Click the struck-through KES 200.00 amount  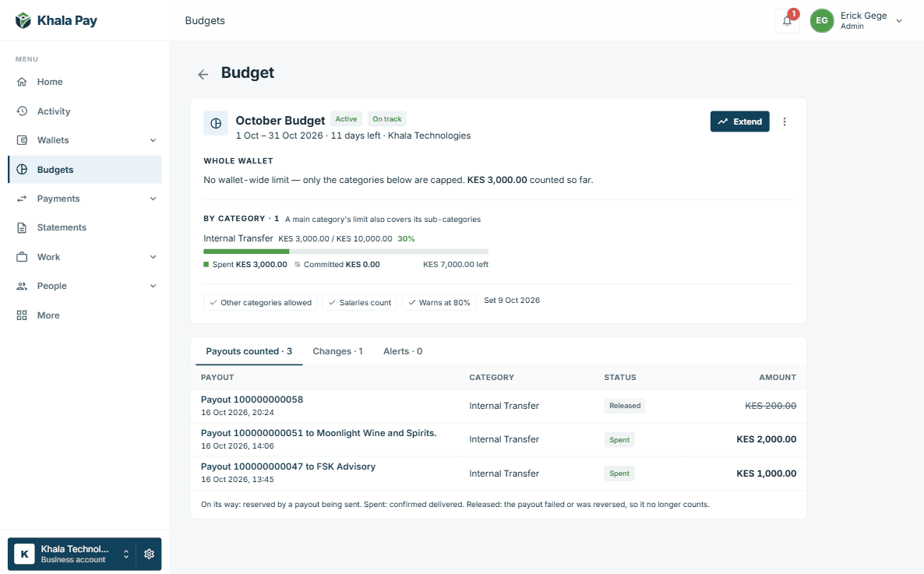coord(771,406)
